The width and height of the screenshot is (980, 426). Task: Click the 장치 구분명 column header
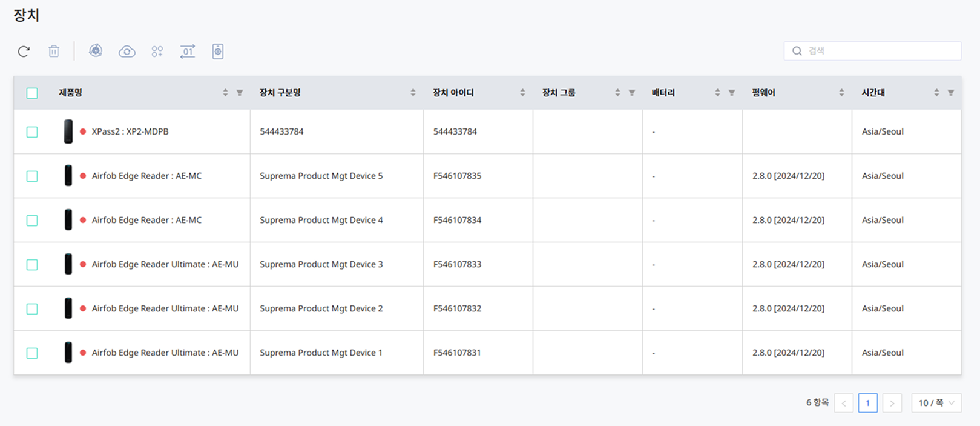(280, 93)
